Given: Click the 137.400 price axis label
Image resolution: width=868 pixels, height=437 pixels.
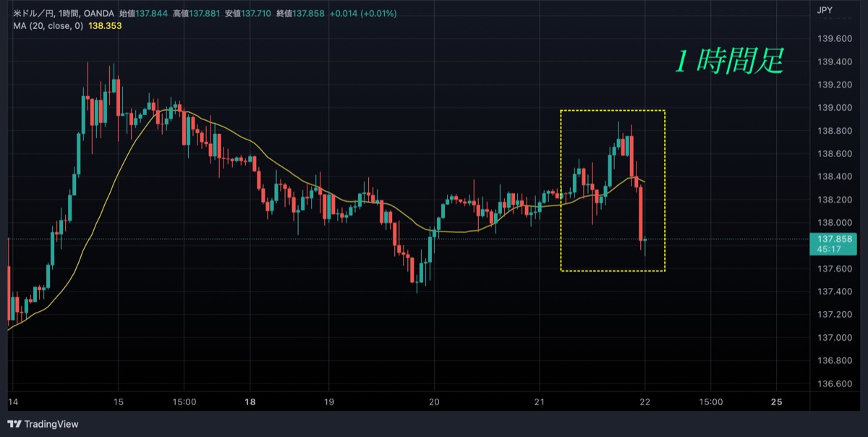Looking at the screenshot, I should [833, 292].
